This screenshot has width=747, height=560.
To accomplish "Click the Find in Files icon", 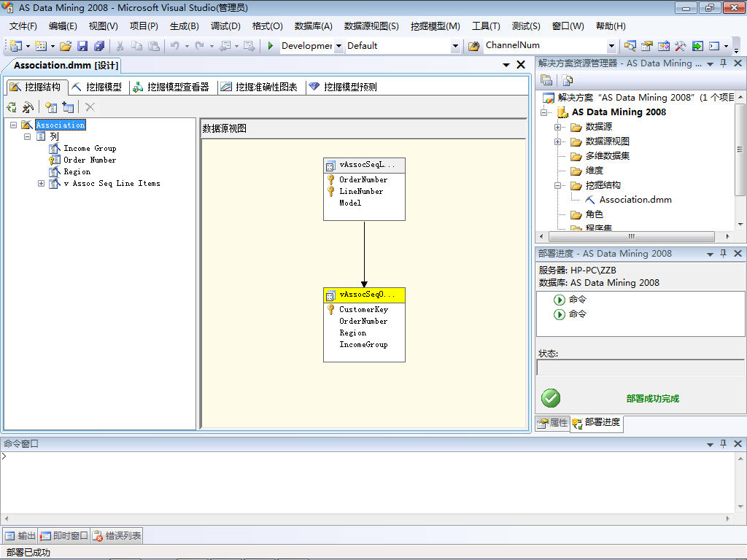I will click(473, 46).
